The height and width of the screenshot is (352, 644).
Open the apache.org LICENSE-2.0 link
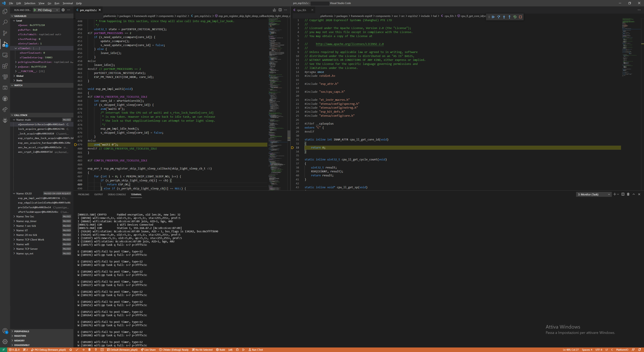(350, 44)
